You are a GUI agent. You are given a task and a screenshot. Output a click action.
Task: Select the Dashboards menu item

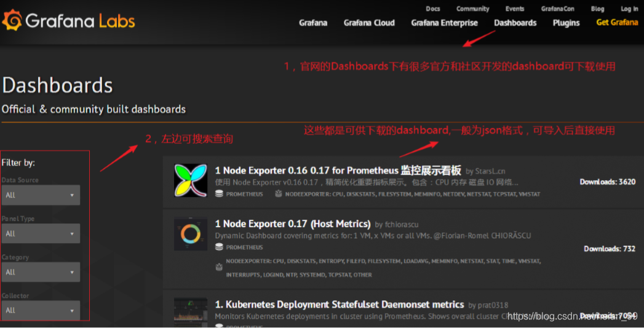[515, 23]
